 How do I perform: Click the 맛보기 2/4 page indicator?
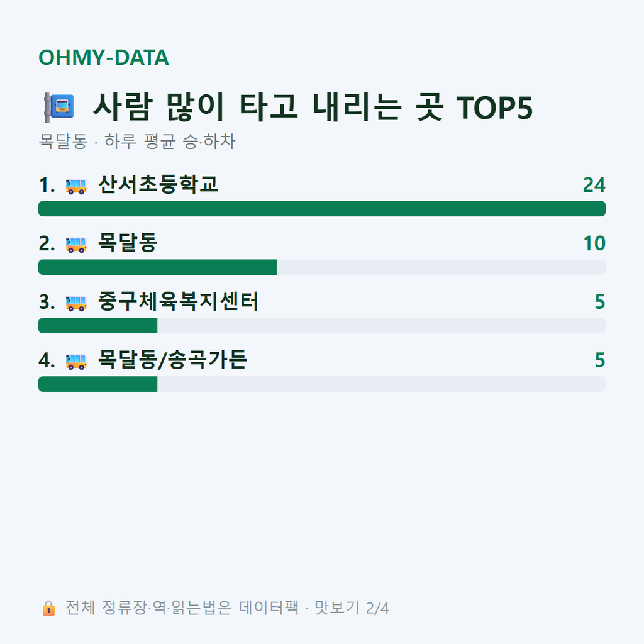(x=352, y=608)
